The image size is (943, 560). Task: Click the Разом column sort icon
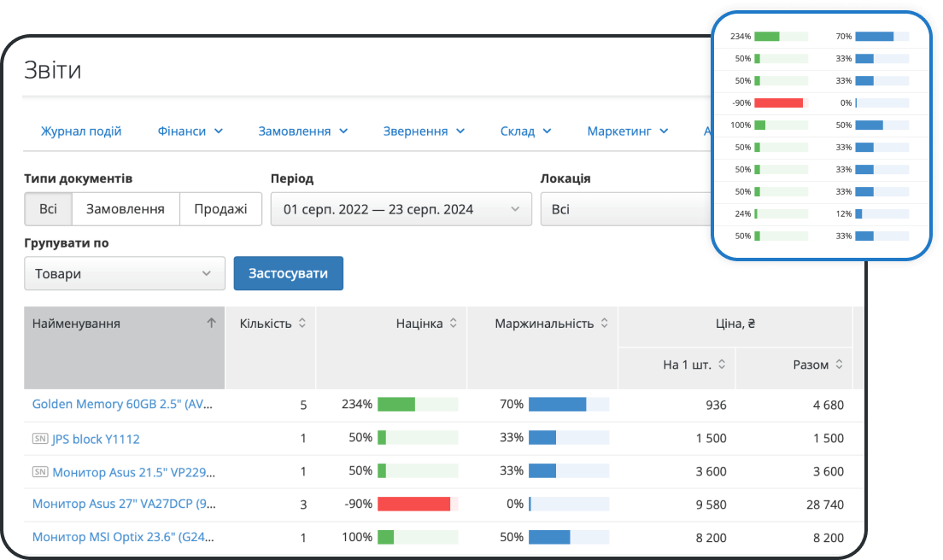tap(839, 365)
